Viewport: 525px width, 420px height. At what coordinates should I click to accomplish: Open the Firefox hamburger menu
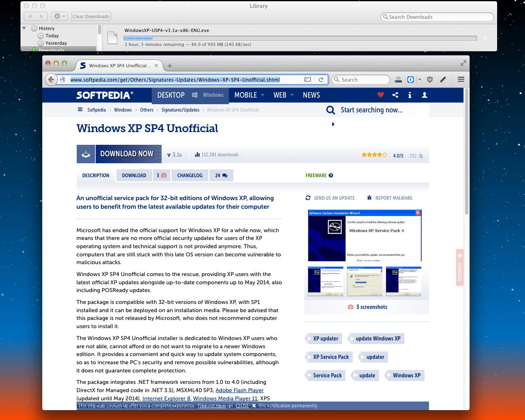(x=461, y=80)
